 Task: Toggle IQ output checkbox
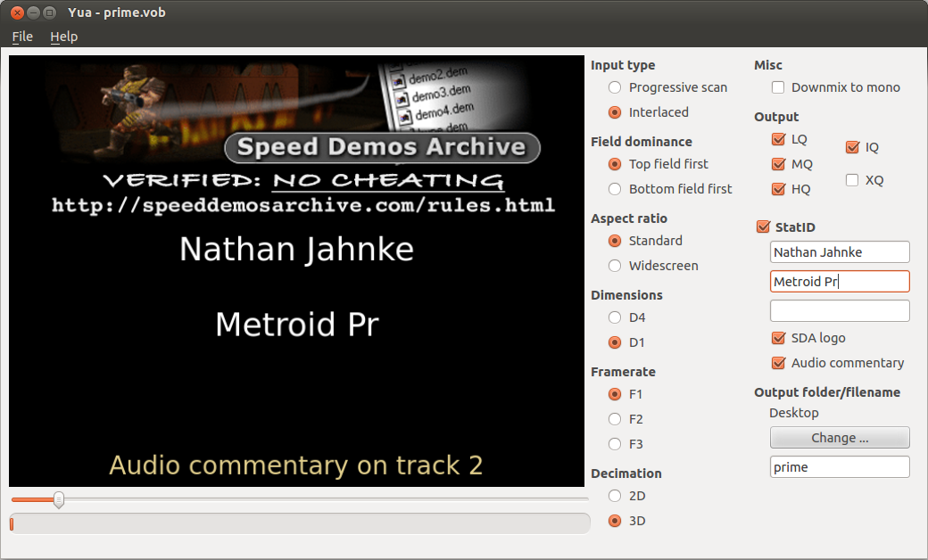pos(852,147)
